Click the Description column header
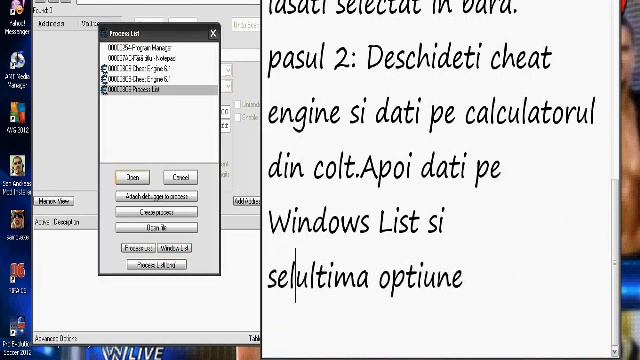Viewport: 640px width, 360px height. coord(67,222)
